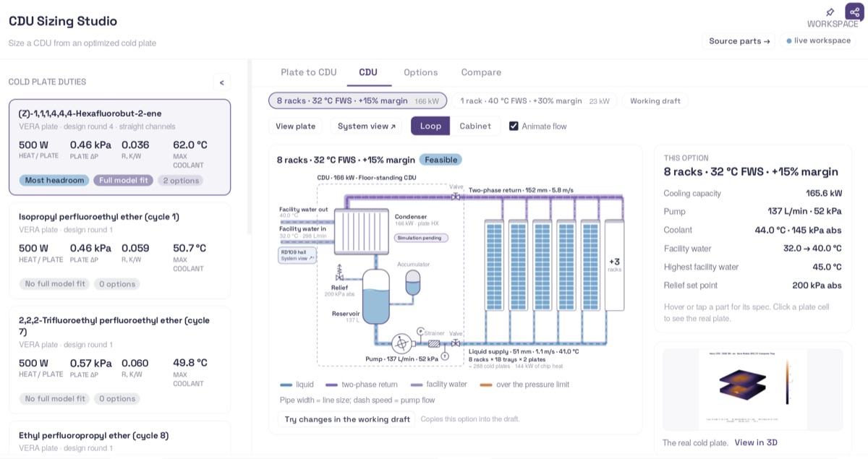The width and height of the screenshot is (868, 459).
Task: Click the reservoir tank in the diagram
Action: [x=375, y=296]
